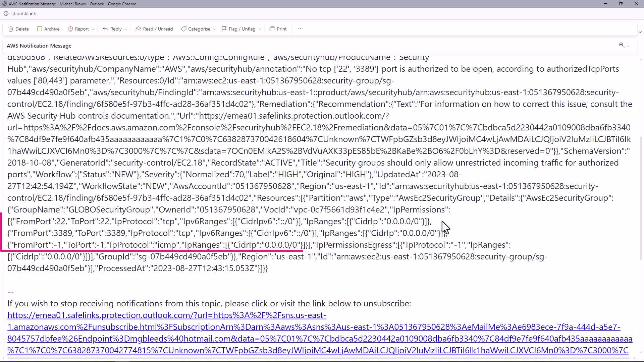Click site info icon beside about:blank
Image resolution: width=644 pixels, height=362 pixels.
6,13
